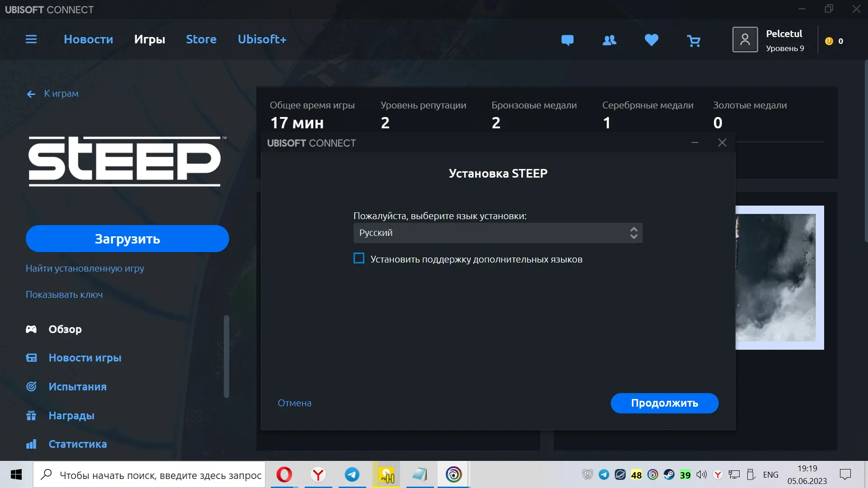Image resolution: width=868 pixels, height=488 pixels.
Task: Click the Telegram tray icon
Action: [604, 474]
